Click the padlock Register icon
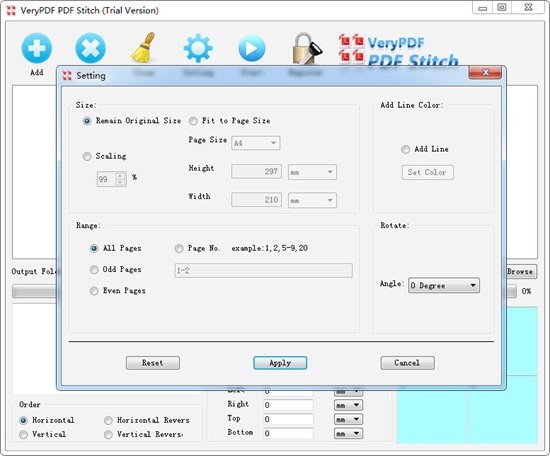The height and width of the screenshot is (456, 550). 307,48
